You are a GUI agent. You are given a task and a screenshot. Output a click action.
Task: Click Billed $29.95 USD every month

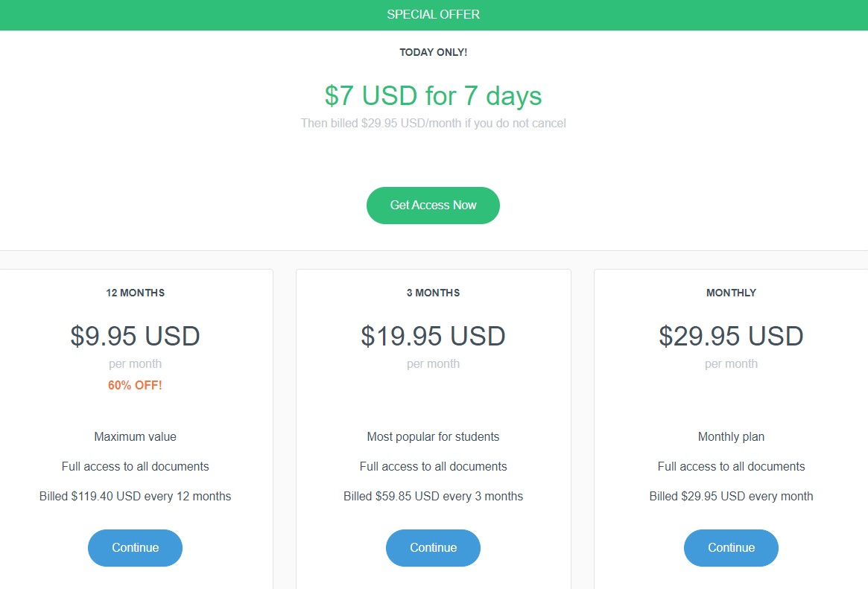[731, 496]
